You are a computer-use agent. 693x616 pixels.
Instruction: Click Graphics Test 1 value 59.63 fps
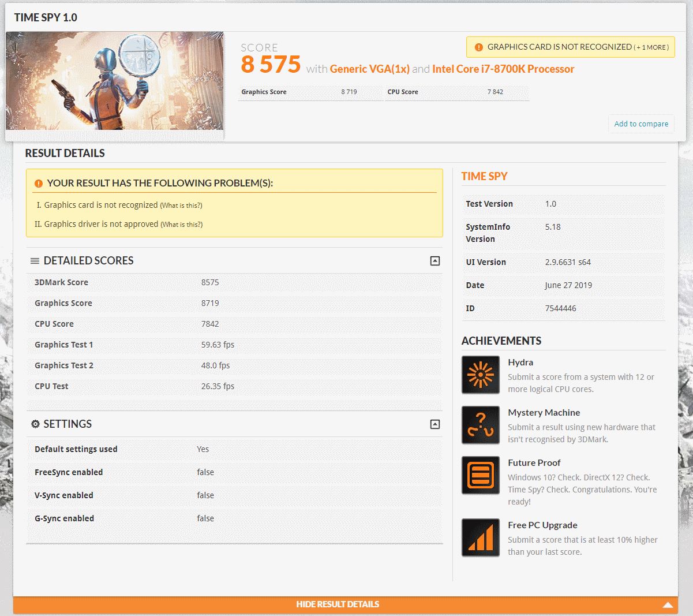(218, 345)
